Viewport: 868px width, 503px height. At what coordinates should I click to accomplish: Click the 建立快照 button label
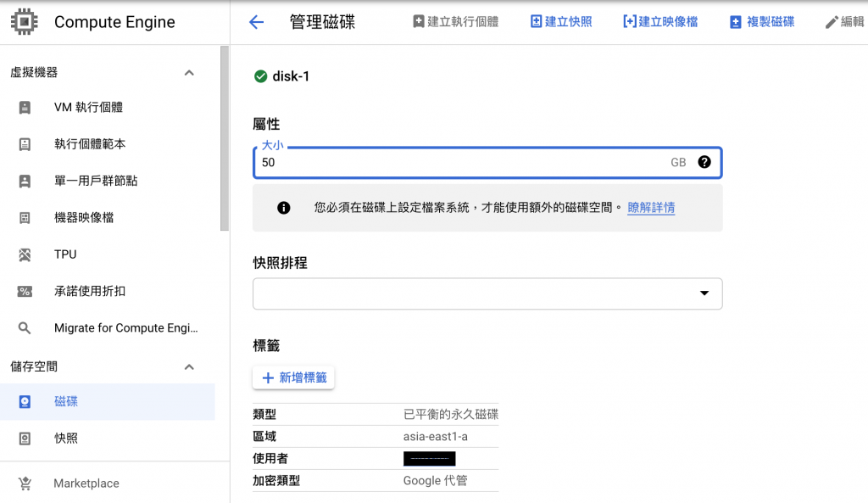click(569, 21)
